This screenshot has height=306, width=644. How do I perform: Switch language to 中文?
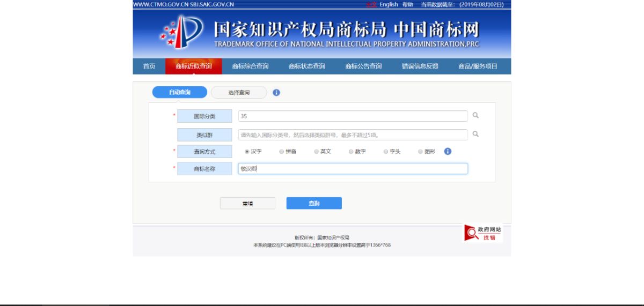pyautogui.click(x=371, y=4)
